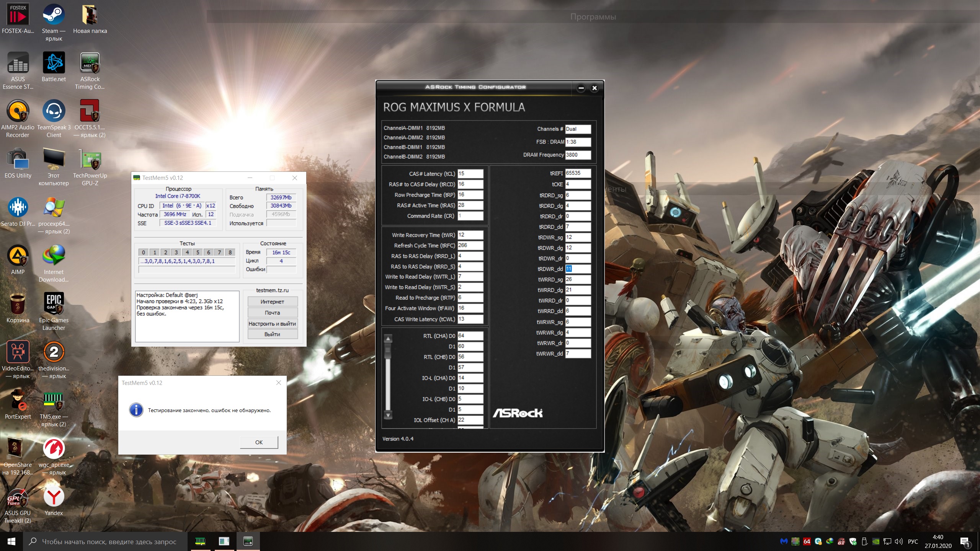The image size is (980, 551).
Task: Click the Windows search box
Action: pyautogui.click(x=109, y=542)
